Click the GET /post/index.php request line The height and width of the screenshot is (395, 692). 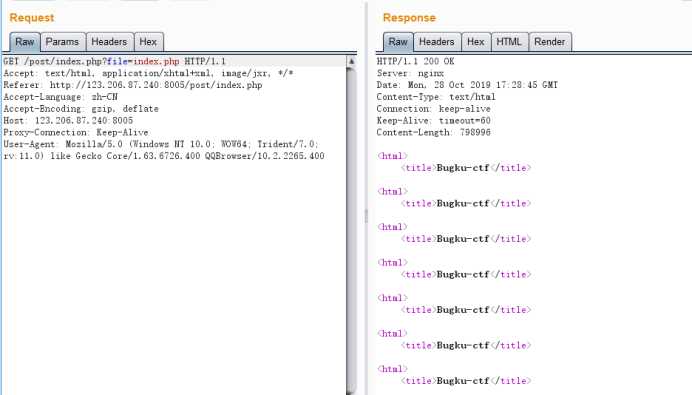pos(114,61)
